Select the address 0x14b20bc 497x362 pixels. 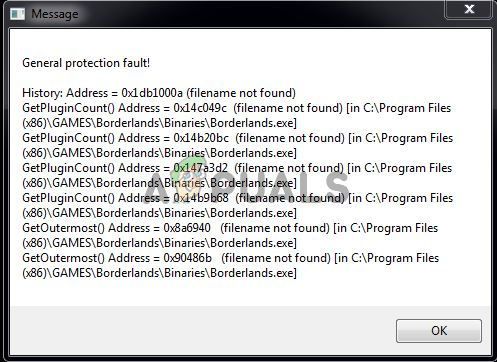click(201, 138)
